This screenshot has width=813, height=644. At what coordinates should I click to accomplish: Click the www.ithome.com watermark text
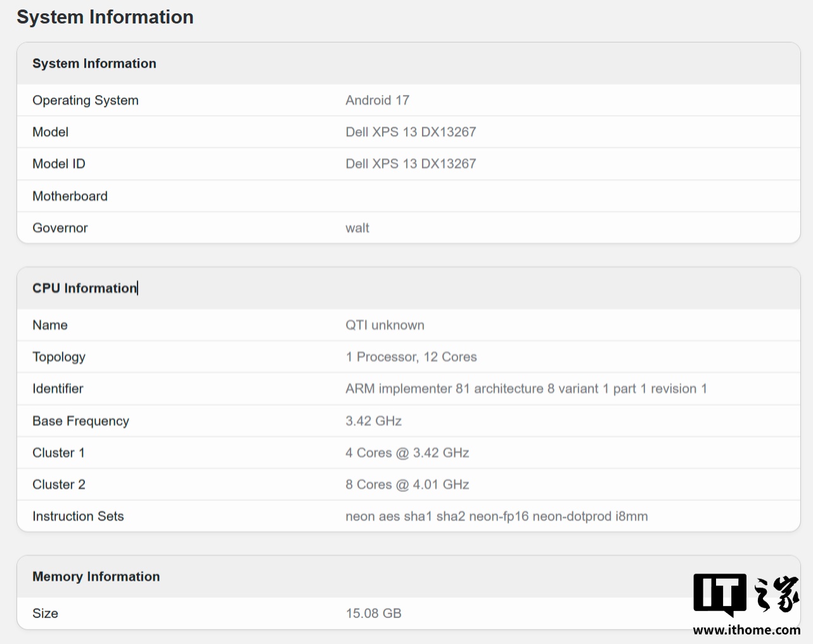746,629
